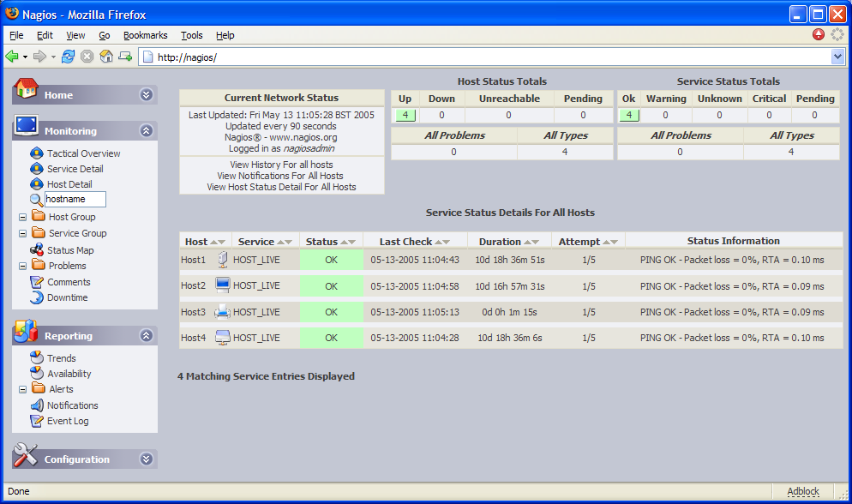Click the hostname search input field
This screenshot has height=504, width=852.
(x=75, y=200)
